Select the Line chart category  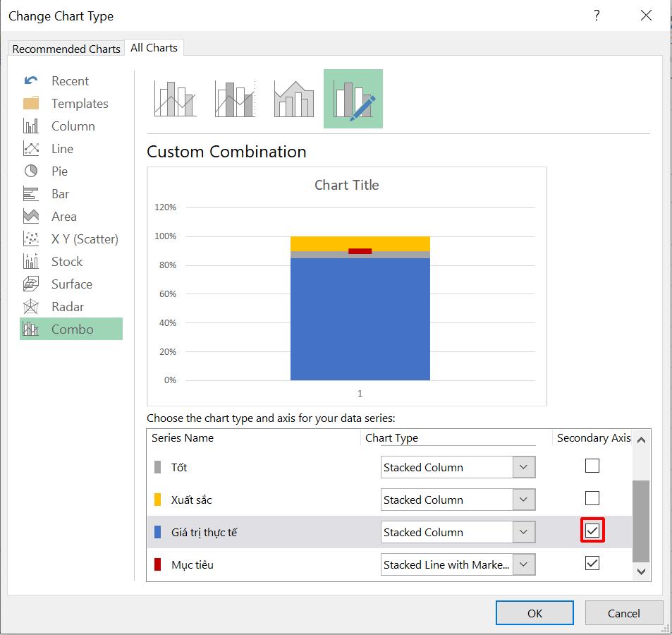61,148
